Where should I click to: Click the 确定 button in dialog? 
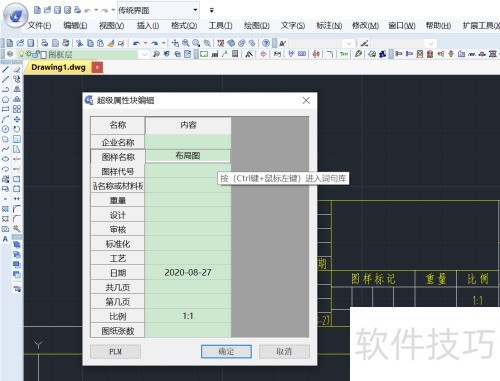[226, 351]
